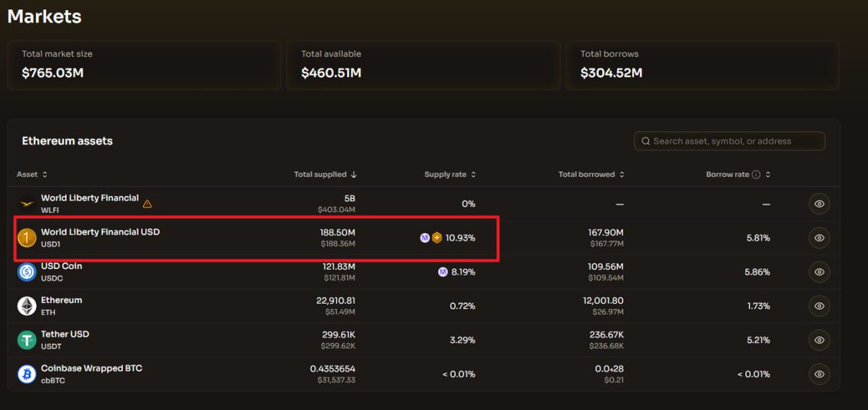The image size is (868, 410).
Task: Click the 236.67K total borrowed value
Action: tap(607, 334)
